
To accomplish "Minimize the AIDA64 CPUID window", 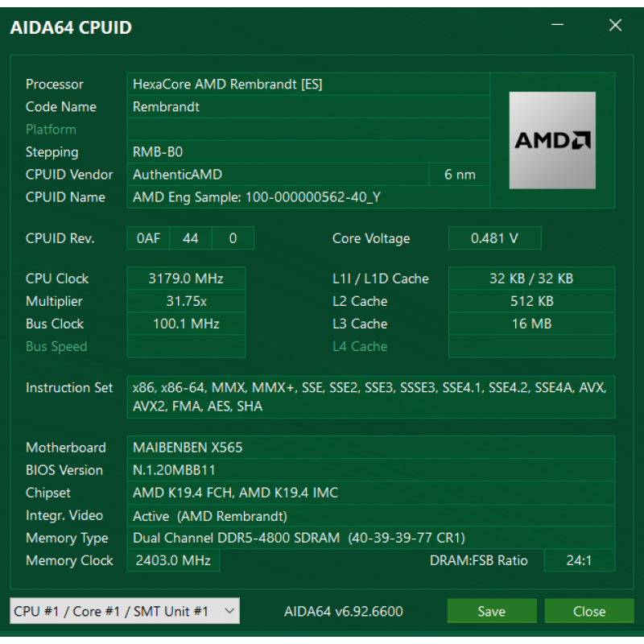I will pyautogui.click(x=557, y=25).
